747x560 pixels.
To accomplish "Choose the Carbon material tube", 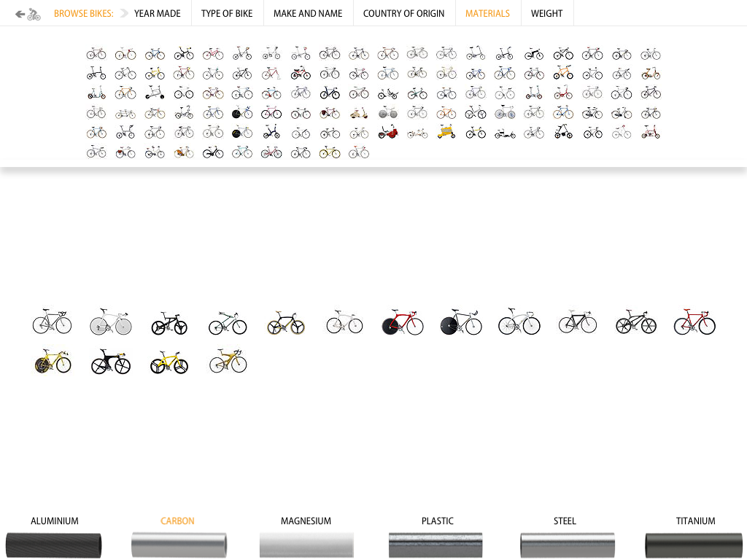I will (x=179, y=544).
